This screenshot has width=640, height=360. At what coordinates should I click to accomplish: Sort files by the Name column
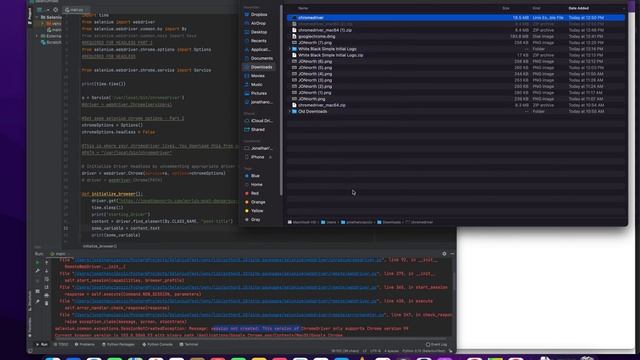(x=303, y=8)
